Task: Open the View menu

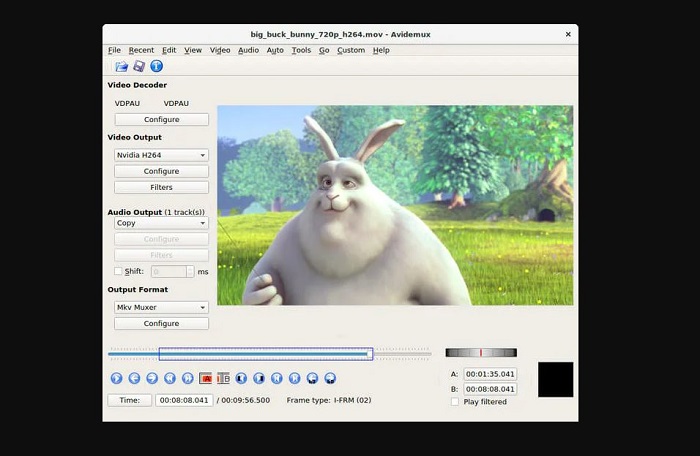Action: 193,50
